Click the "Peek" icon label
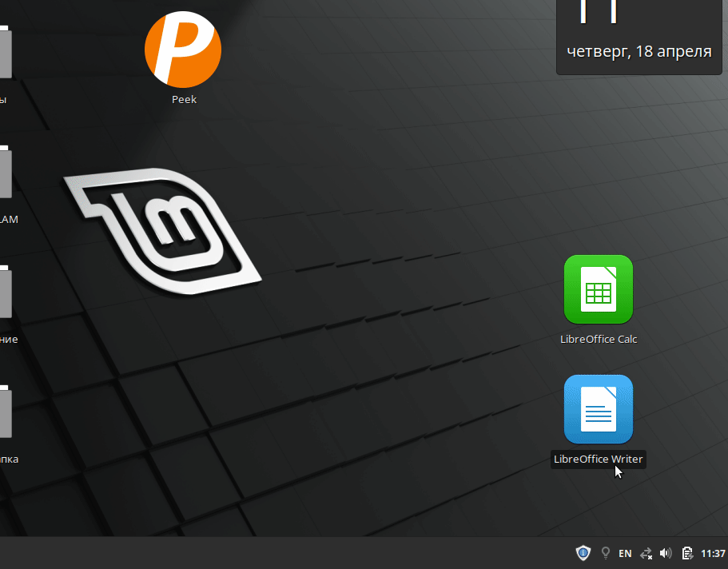The width and height of the screenshot is (728, 569). pyautogui.click(x=184, y=99)
